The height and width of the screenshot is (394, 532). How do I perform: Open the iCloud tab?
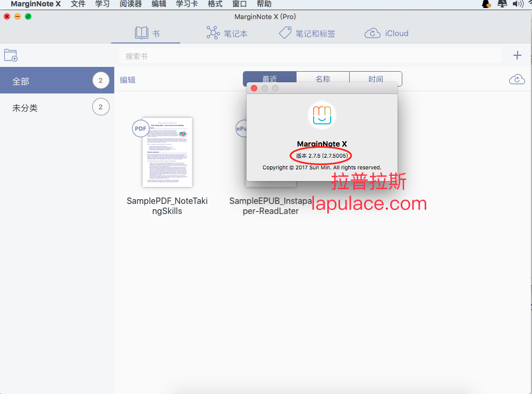386,33
